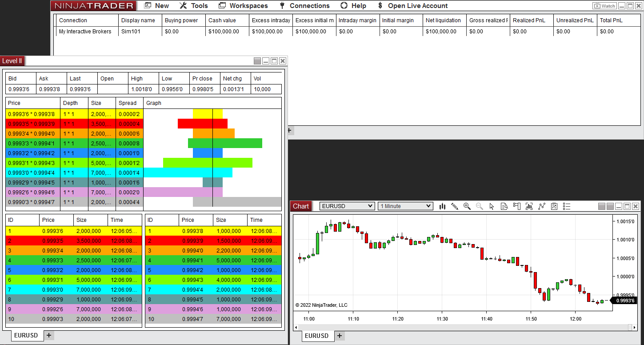Select the EURUSD tab in the Chart window

coord(317,336)
